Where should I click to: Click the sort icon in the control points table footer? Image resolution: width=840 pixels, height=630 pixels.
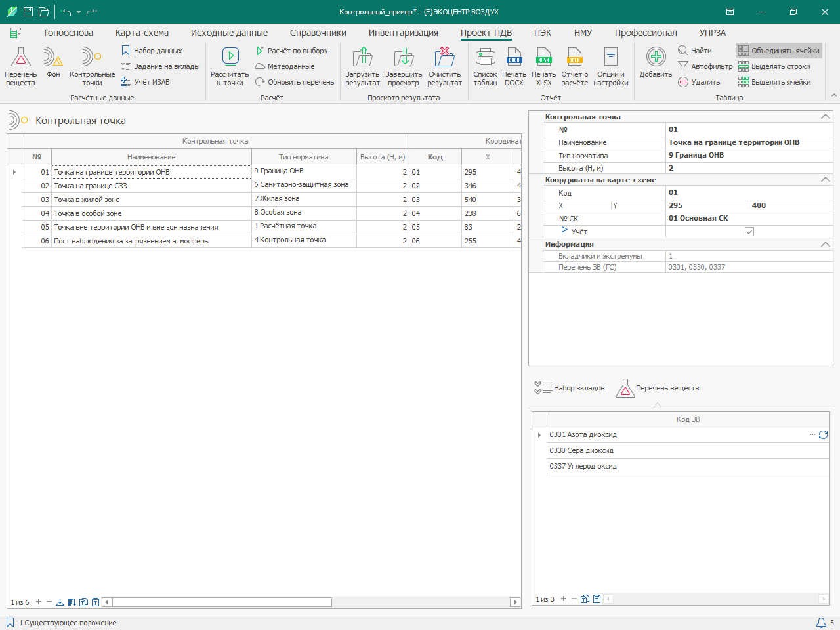72,602
